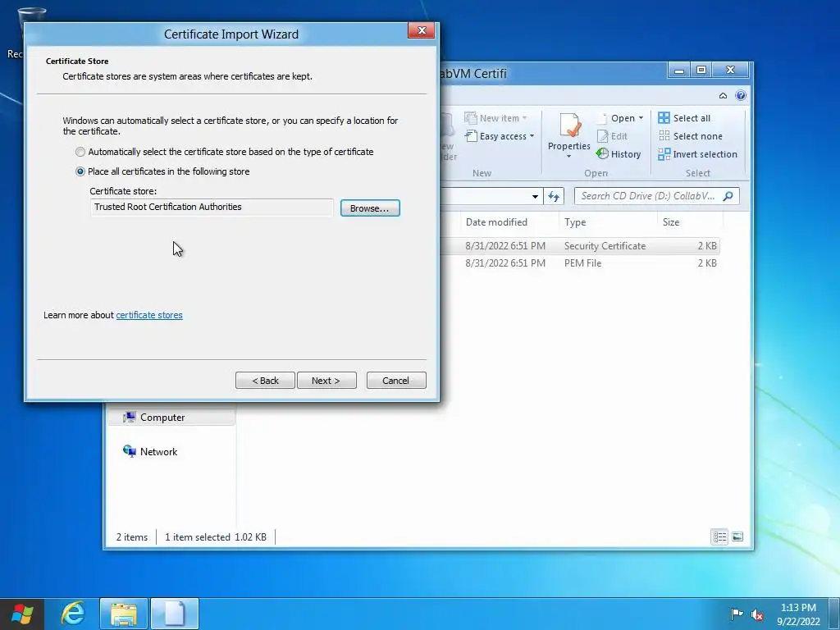
Task: Refresh the Explorer folder view
Action: (554, 196)
